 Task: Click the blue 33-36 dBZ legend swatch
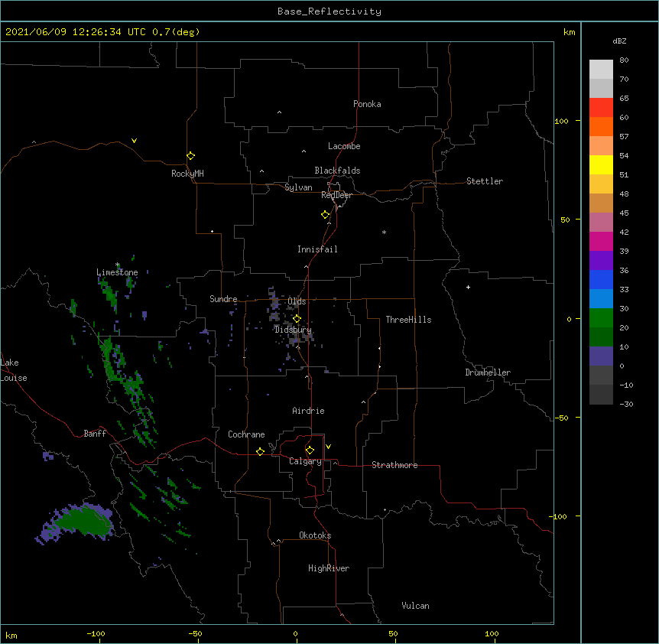601,279
